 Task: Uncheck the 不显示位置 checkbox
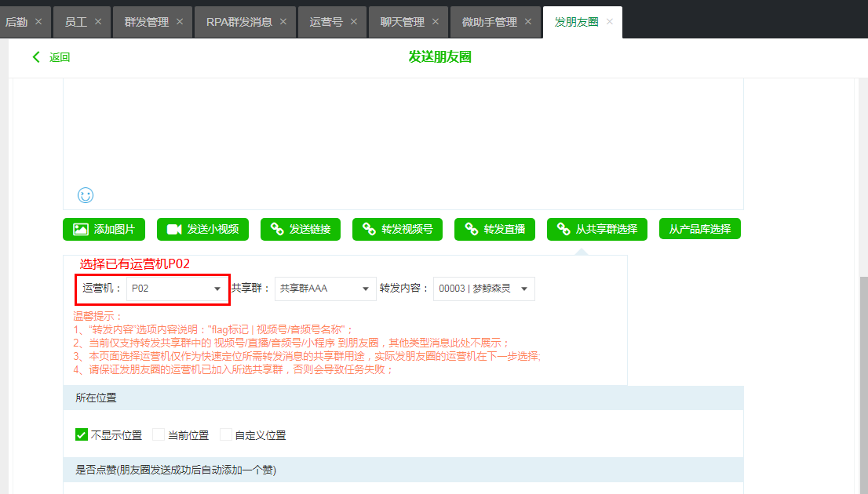81,434
